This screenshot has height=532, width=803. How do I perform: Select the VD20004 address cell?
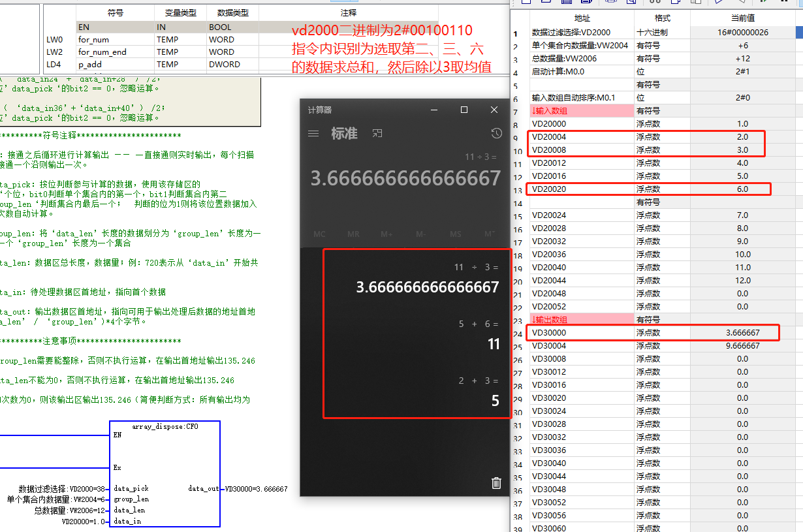(582, 136)
